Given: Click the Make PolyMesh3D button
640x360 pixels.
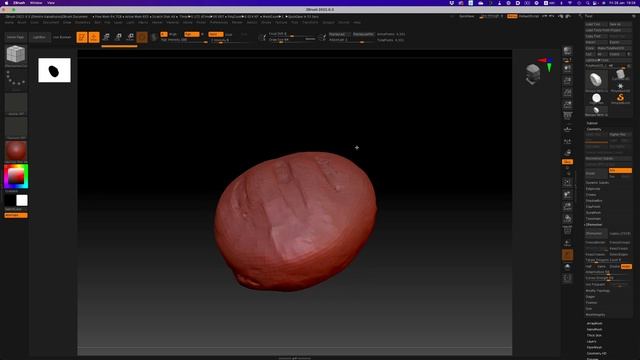Looking at the screenshot, I should pyautogui.click(x=614, y=48).
